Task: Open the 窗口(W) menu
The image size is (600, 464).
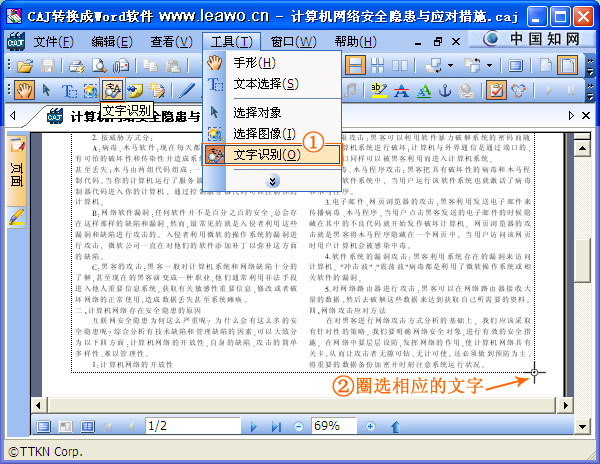Action: pos(293,41)
